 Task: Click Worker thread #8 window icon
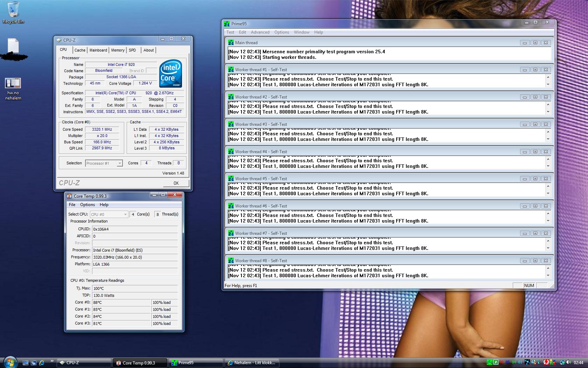(x=231, y=260)
